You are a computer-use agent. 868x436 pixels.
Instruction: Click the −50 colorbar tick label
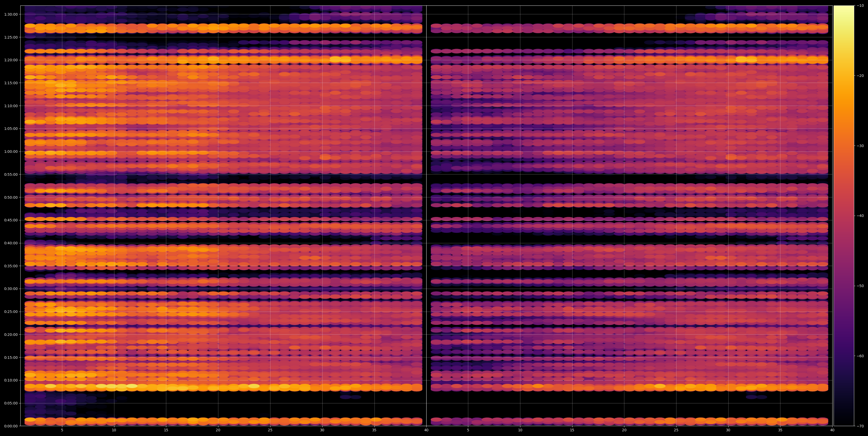[860, 286]
